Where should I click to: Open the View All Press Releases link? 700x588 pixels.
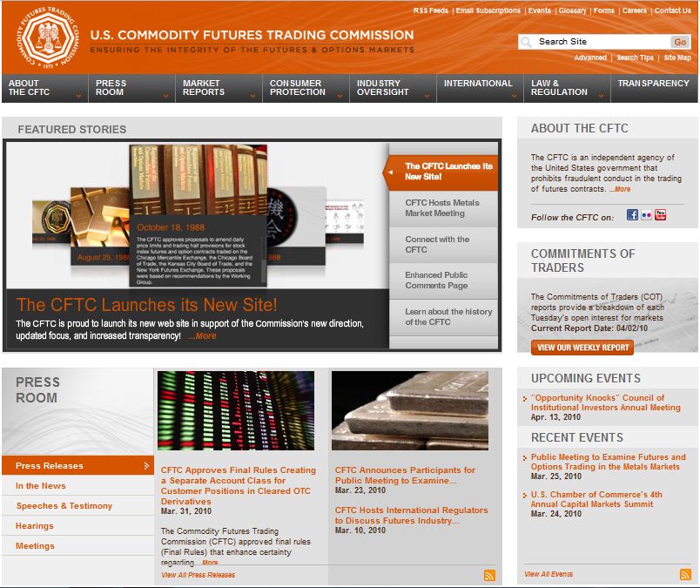click(198, 575)
